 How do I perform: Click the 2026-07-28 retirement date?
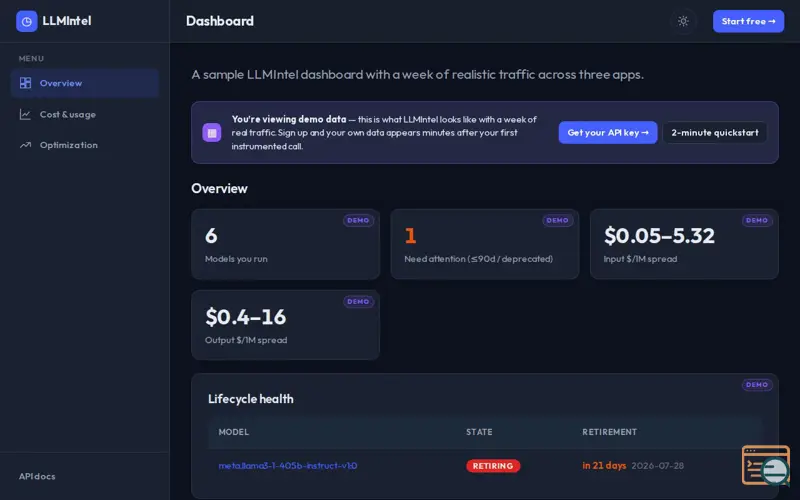pos(658,465)
